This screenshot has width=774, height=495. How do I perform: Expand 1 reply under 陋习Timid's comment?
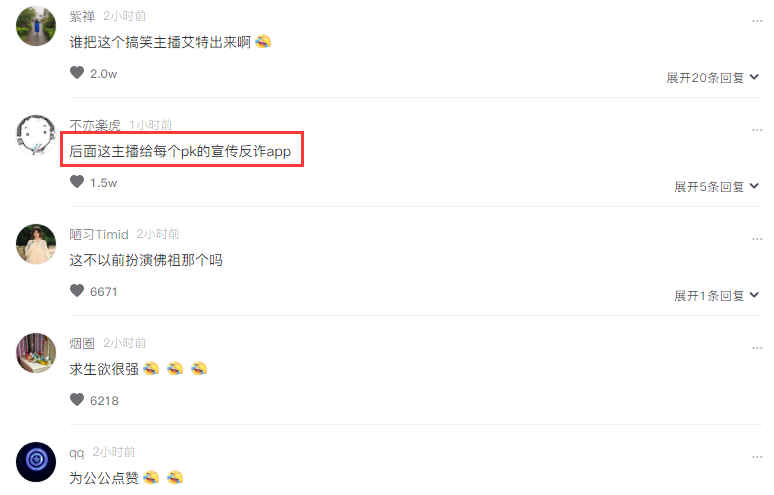716,296
